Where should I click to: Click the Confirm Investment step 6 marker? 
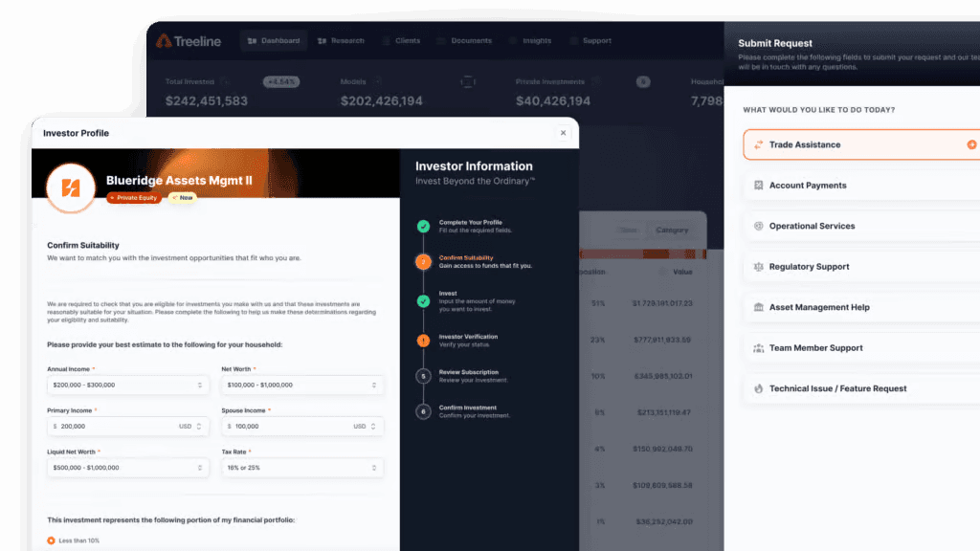423,411
